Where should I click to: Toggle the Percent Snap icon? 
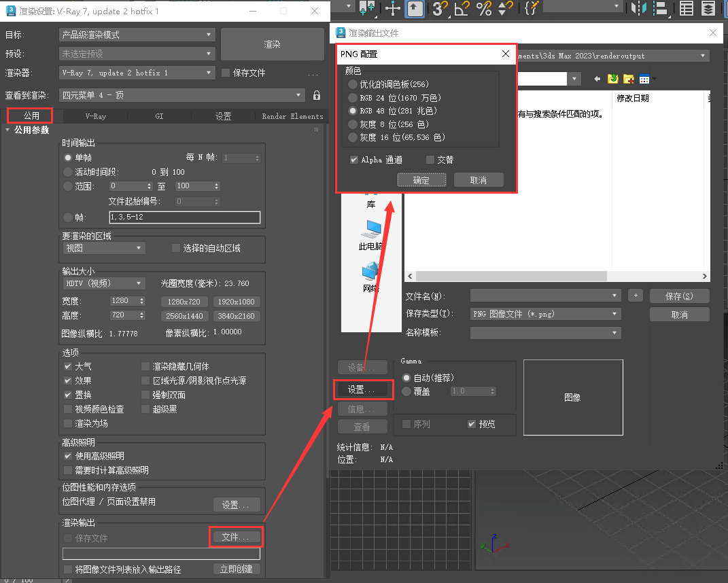coord(484,8)
